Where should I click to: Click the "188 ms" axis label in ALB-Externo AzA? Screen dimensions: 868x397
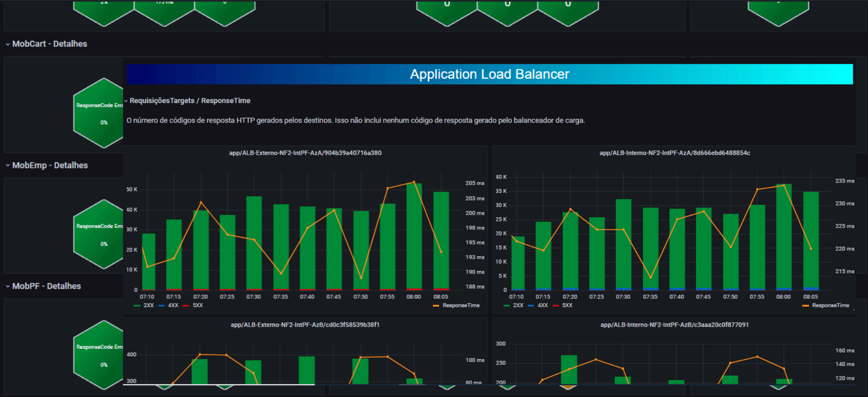pyautogui.click(x=475, y=287)
